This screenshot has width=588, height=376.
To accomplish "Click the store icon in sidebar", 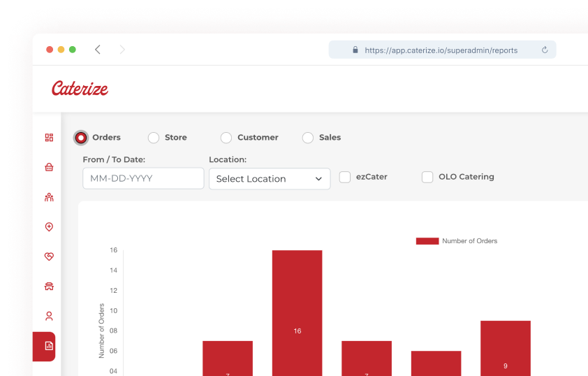I will (49, 287).
